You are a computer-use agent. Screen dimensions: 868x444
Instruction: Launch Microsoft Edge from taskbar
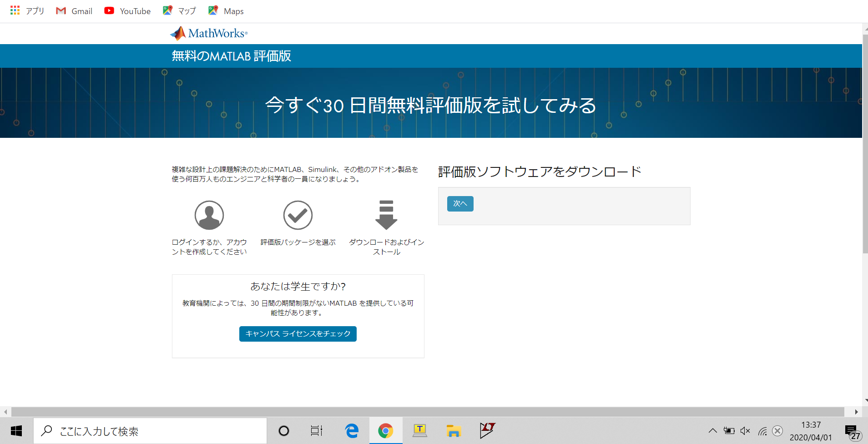coord(352,431)
